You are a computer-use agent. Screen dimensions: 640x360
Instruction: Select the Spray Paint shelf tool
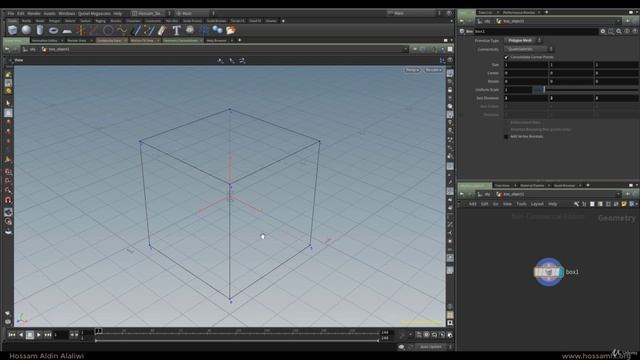[163, 30]
